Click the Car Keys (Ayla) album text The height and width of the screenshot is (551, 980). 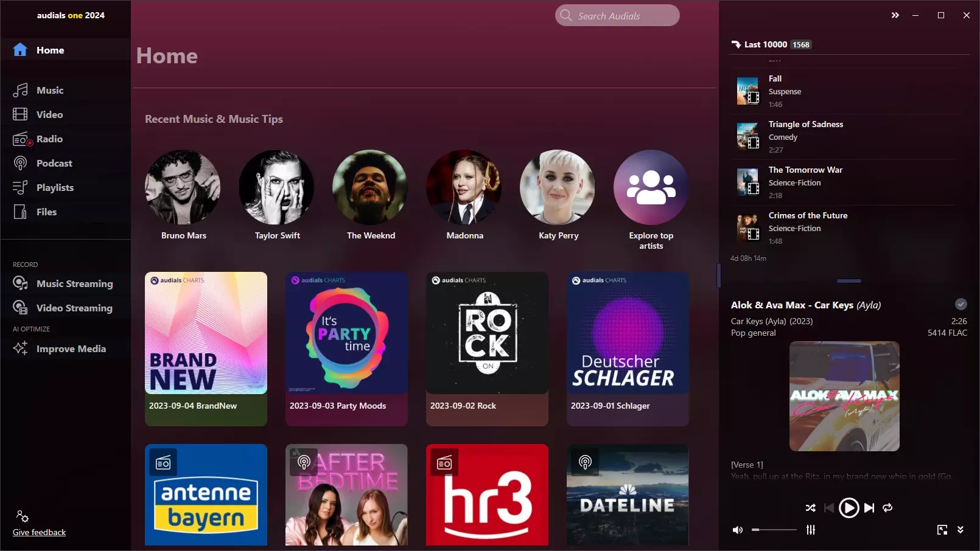coord(758,321)
